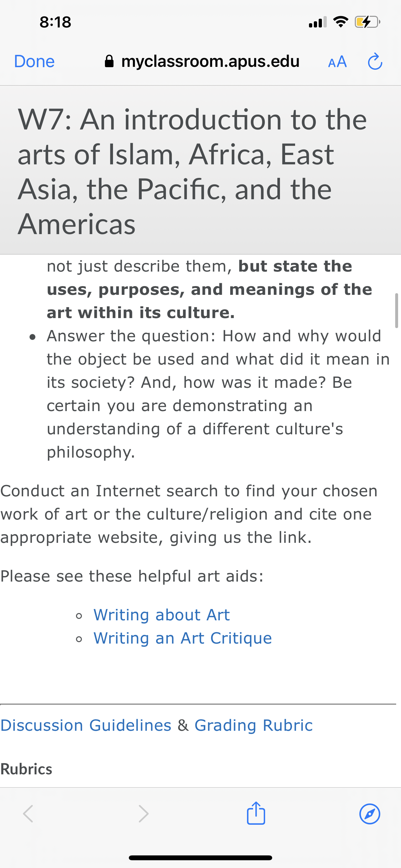This screenshot has height=868, width=401.
Task: Tap the myclassroom.apus.edu address bar
Action: [202, 61]
